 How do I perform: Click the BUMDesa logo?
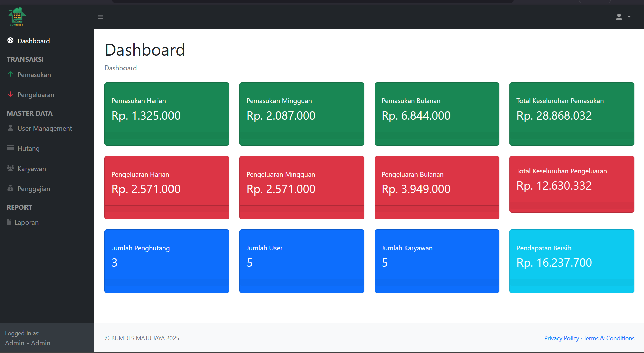tap(17, 17)
